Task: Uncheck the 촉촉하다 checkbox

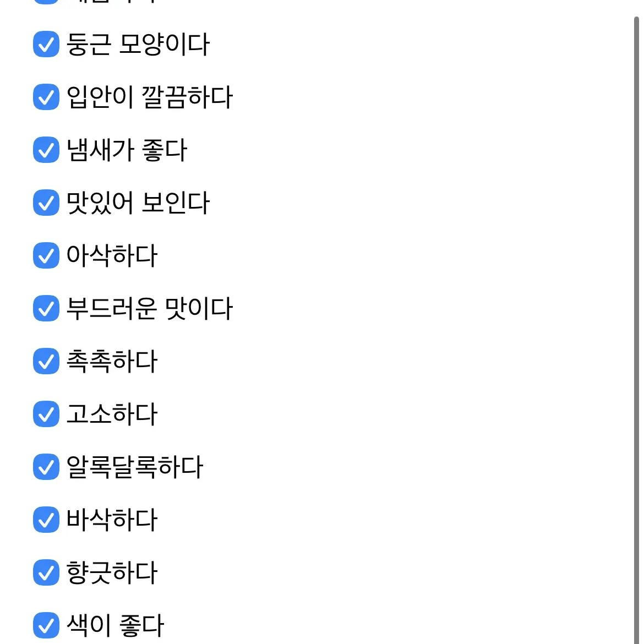Action: 46,361
